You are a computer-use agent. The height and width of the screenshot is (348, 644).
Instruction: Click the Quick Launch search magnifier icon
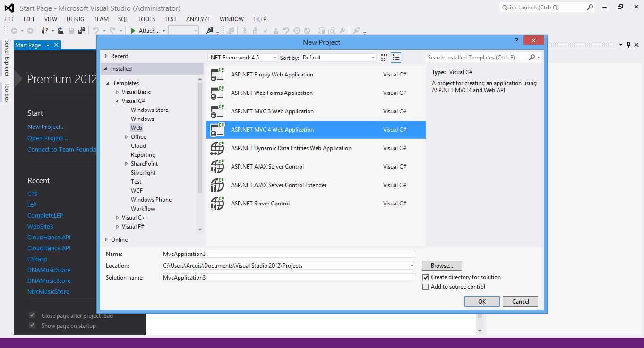[x=589, y=8]
